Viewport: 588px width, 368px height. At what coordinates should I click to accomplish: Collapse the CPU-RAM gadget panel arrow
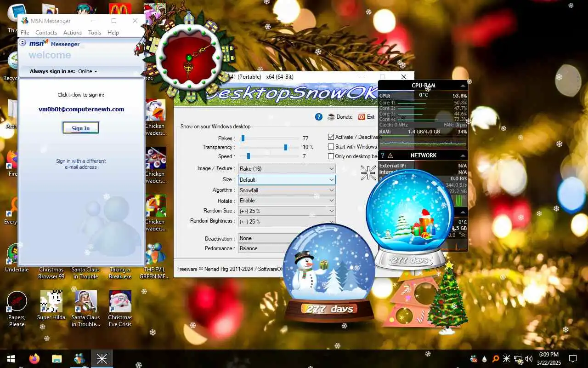coord(463,86)
